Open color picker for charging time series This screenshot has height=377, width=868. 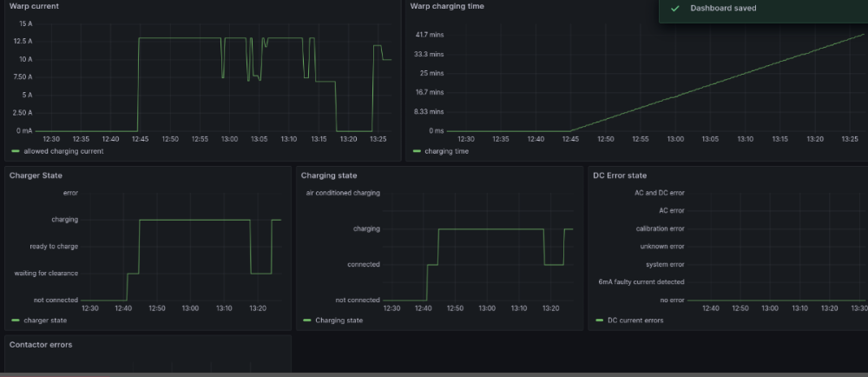point(417,151)
